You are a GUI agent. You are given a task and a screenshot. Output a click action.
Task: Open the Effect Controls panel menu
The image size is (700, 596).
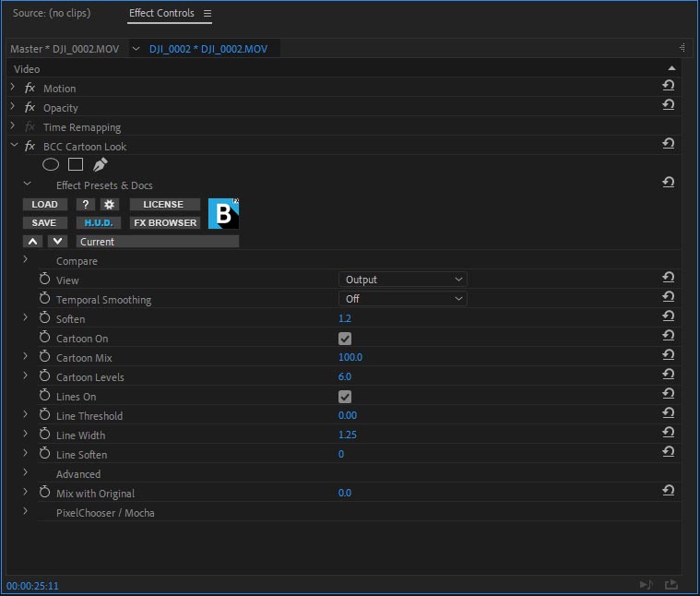point(208,14)
